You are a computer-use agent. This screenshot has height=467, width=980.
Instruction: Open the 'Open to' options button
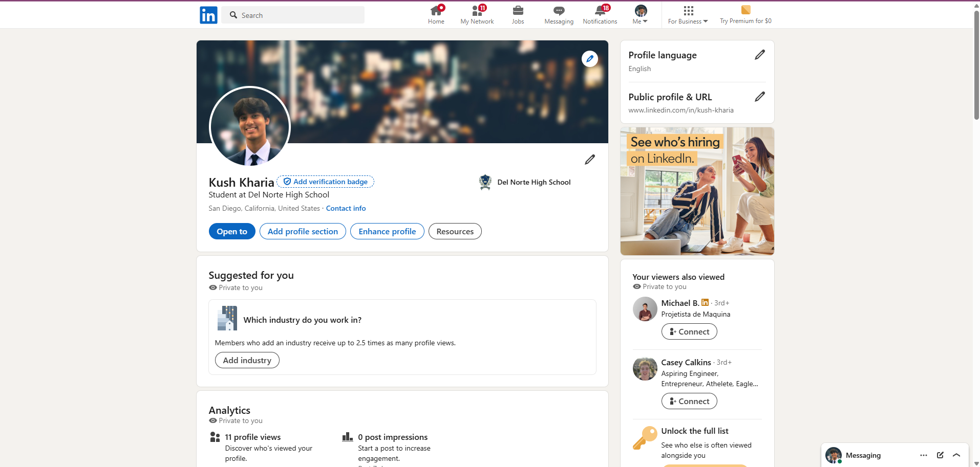coord(232,231)
